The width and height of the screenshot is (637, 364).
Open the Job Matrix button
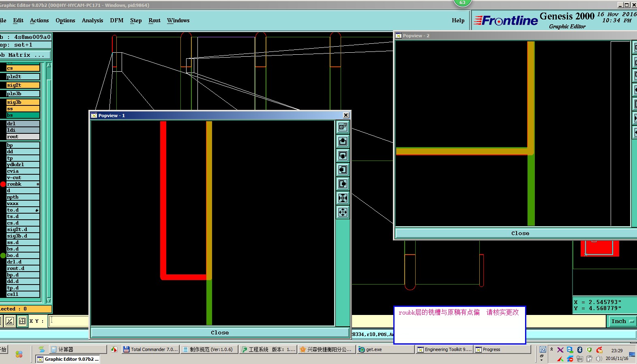point(26,55)
